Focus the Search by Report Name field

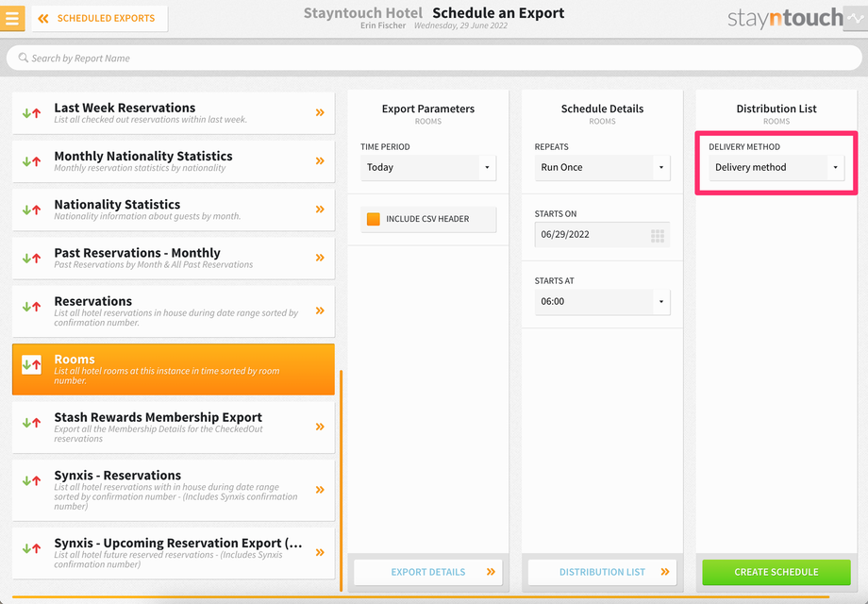(x=434, y=59)
